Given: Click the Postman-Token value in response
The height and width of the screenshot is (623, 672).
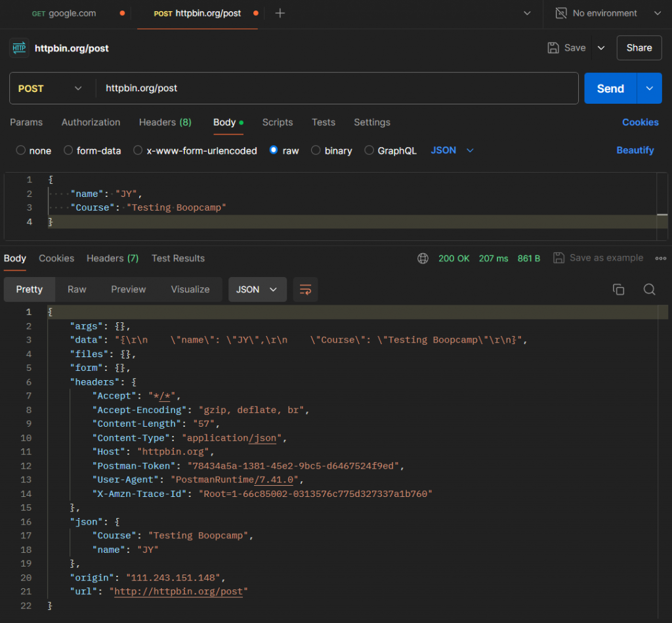Looking at the screenshot, I should (293, 466).
